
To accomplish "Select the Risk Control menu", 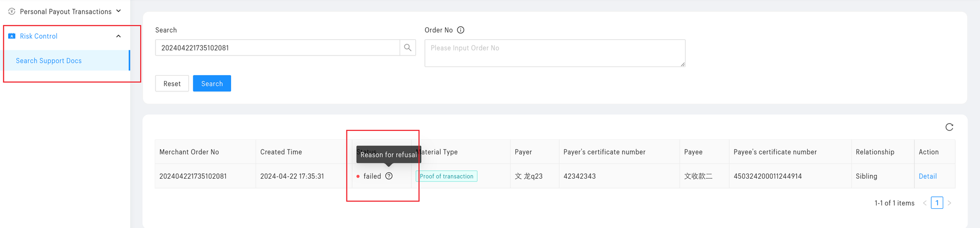I will [x=39, y=36].
